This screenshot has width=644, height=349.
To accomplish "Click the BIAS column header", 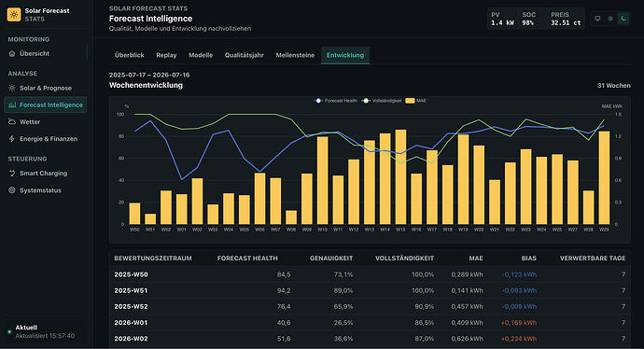I will (528, 258).
